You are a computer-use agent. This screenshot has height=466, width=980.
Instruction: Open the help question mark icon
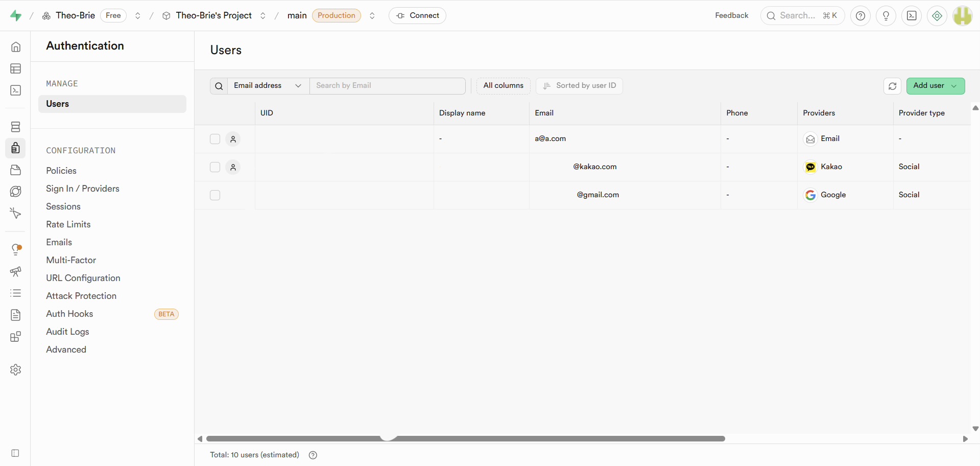pos(860,16)
